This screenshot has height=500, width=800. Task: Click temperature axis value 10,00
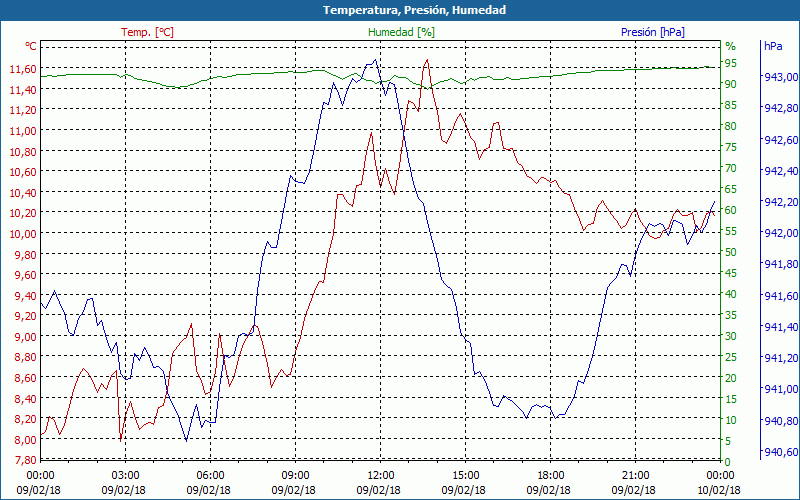click(23, 234)
